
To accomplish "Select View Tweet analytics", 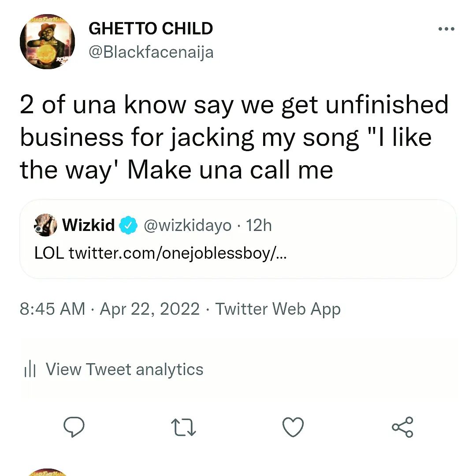I will (x=124, y=369).
